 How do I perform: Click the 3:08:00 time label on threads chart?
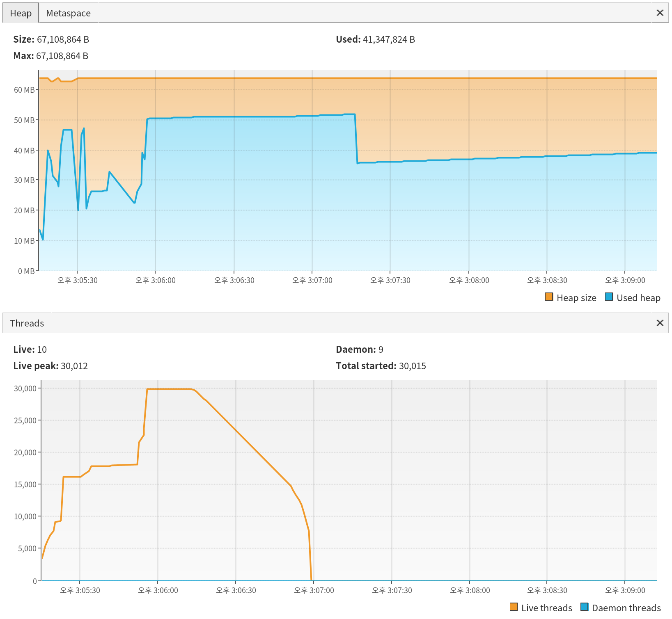click(x=470, y=590)
